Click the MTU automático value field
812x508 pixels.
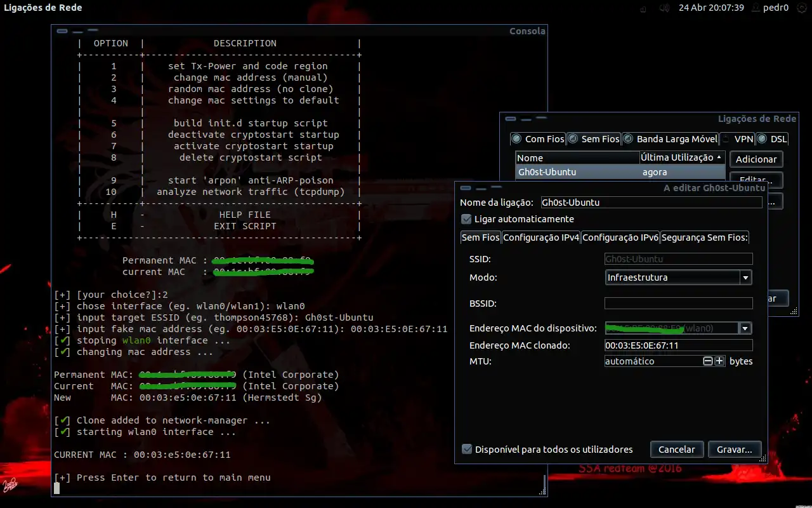click(x=653, y=361)
